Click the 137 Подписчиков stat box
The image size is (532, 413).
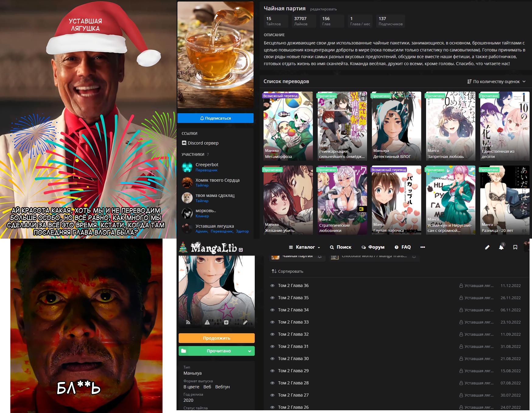390,21
